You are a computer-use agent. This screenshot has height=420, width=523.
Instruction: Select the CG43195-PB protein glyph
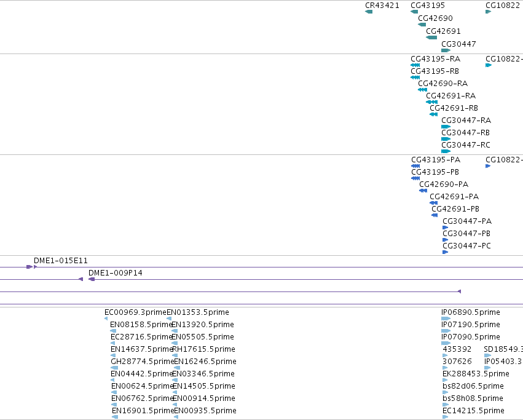coord(415,178)
